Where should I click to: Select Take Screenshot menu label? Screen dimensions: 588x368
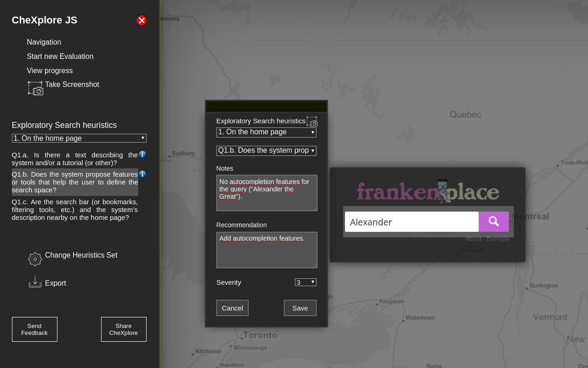pos(72,84)
